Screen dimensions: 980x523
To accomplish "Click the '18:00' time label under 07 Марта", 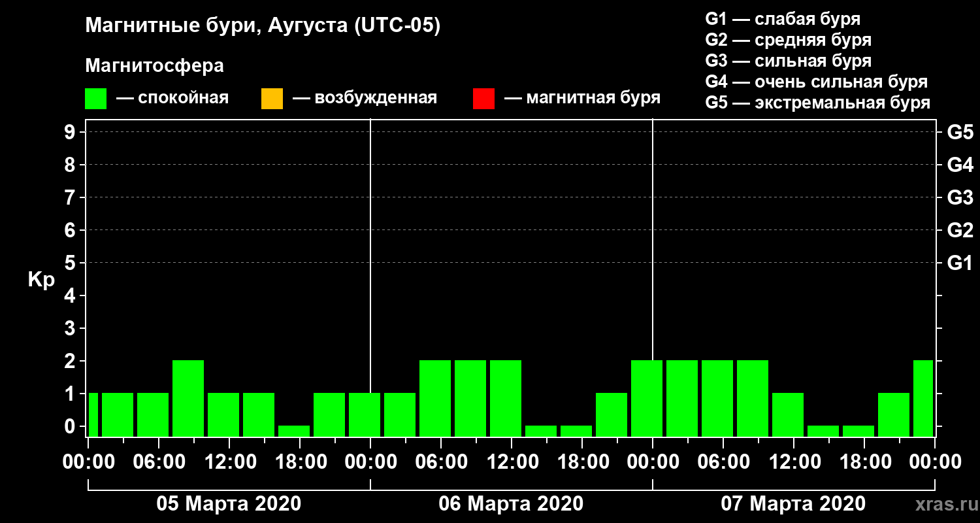I will tap(864, 462).
